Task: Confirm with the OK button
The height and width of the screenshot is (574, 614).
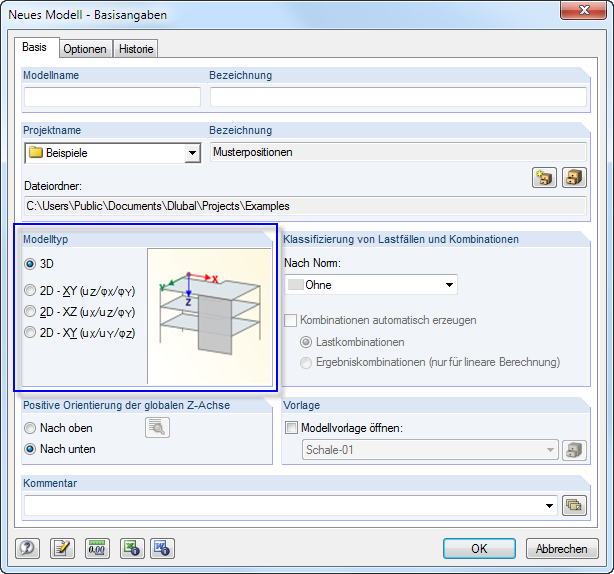Action: coord(479,549)
